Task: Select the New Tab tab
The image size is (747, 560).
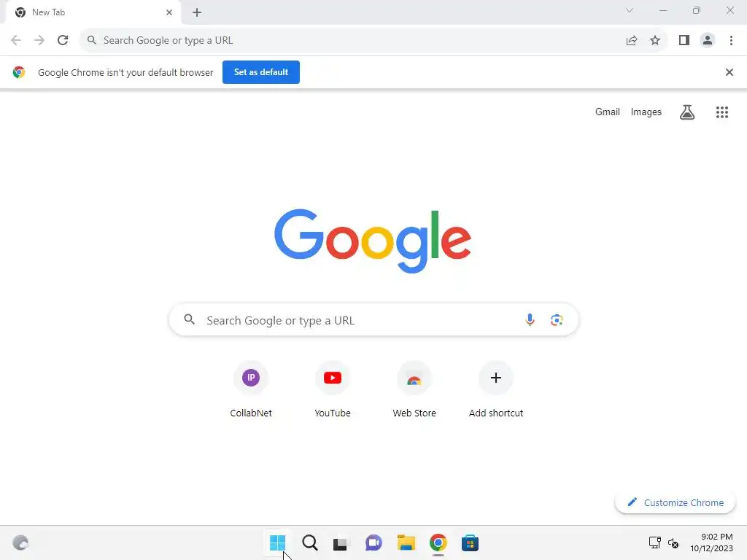Action: [x=93, y=12]
